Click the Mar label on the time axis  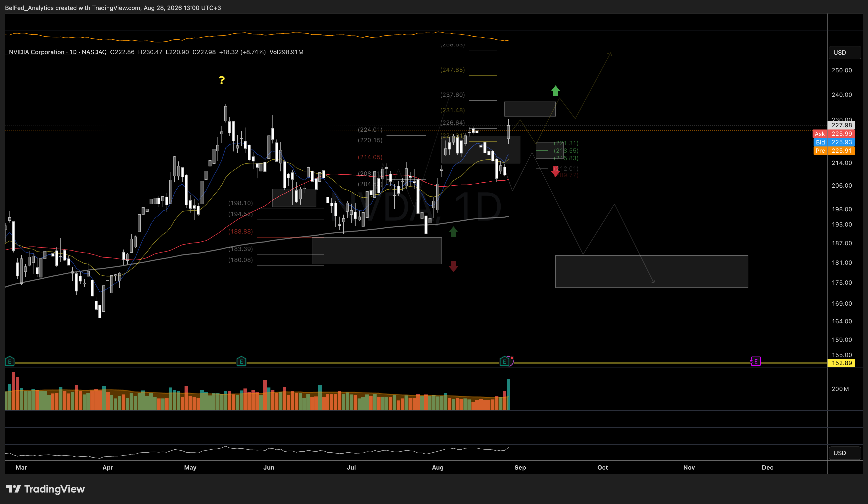21,468
